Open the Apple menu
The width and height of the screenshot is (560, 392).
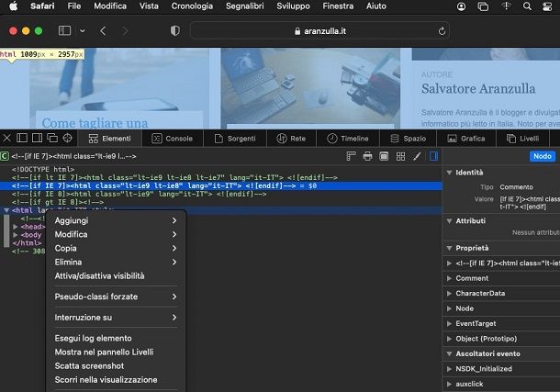click(x=13, y=6)
